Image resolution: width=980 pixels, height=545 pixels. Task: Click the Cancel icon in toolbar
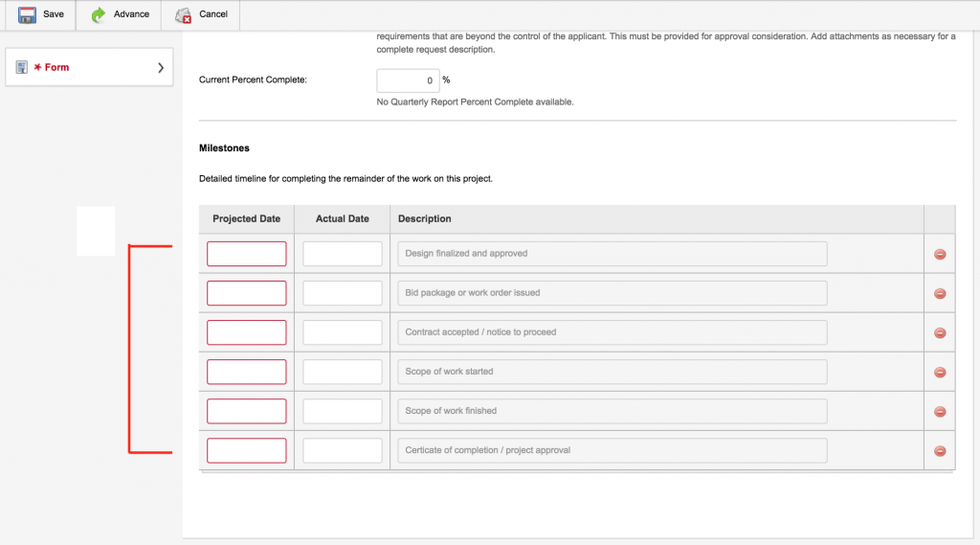click(x=183, y=14)
